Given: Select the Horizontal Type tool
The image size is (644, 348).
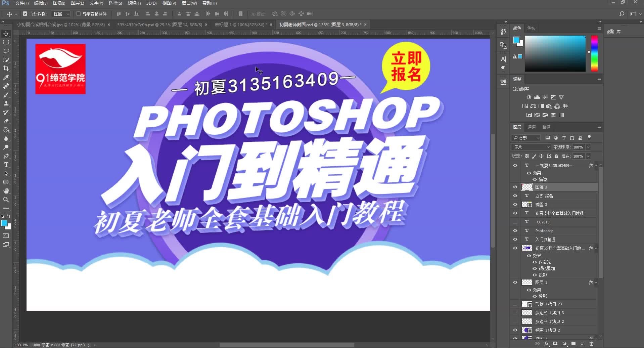Looking at the screenshot, I should [x=6, y=165].
